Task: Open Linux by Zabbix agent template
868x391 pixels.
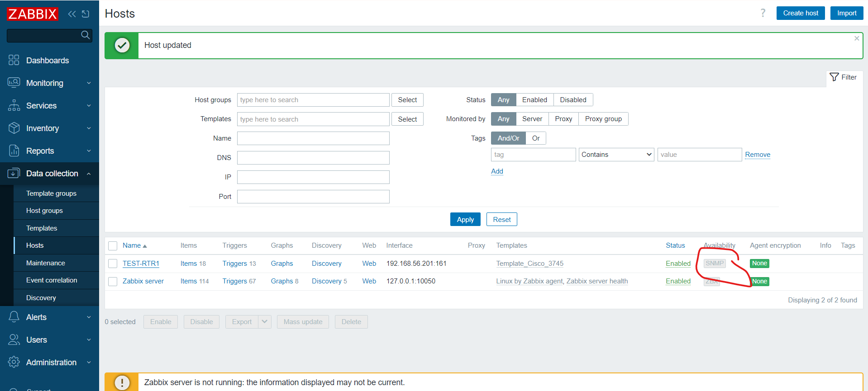Action: [529, 281]
